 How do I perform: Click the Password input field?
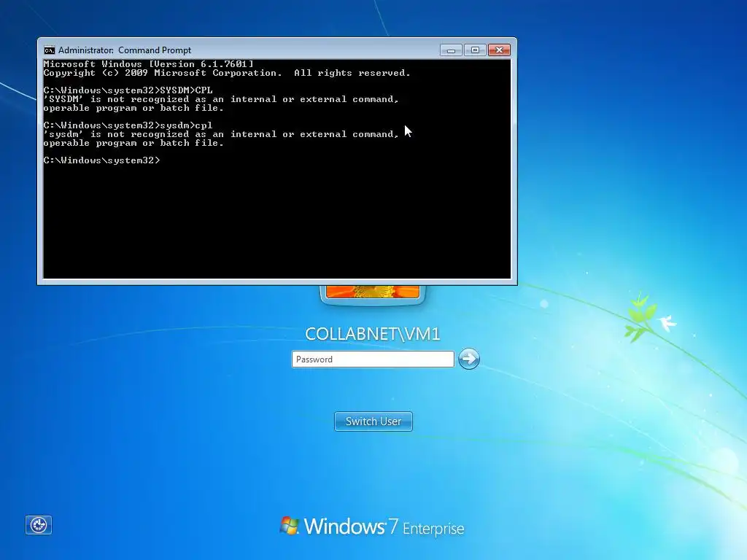373,359
